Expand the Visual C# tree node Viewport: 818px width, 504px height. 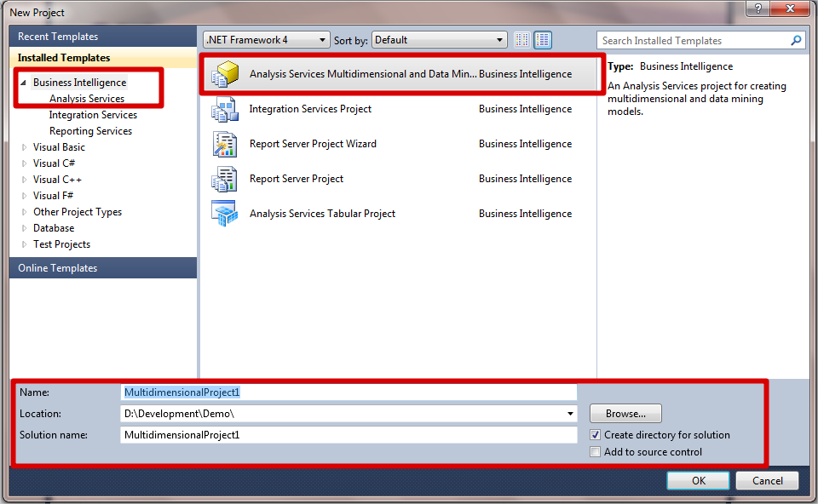[24, 163]
